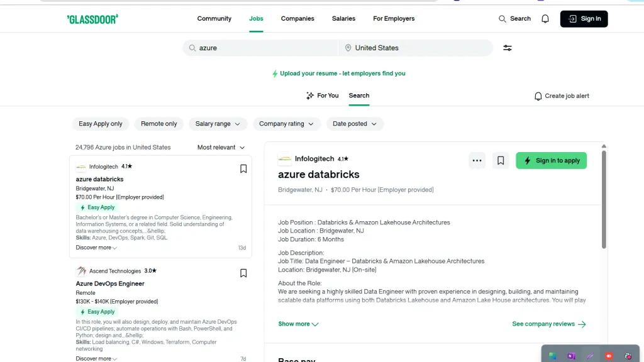Expand Show more in job description
The height and width of the screenshot is (362, 644).
tap(299, 324)
